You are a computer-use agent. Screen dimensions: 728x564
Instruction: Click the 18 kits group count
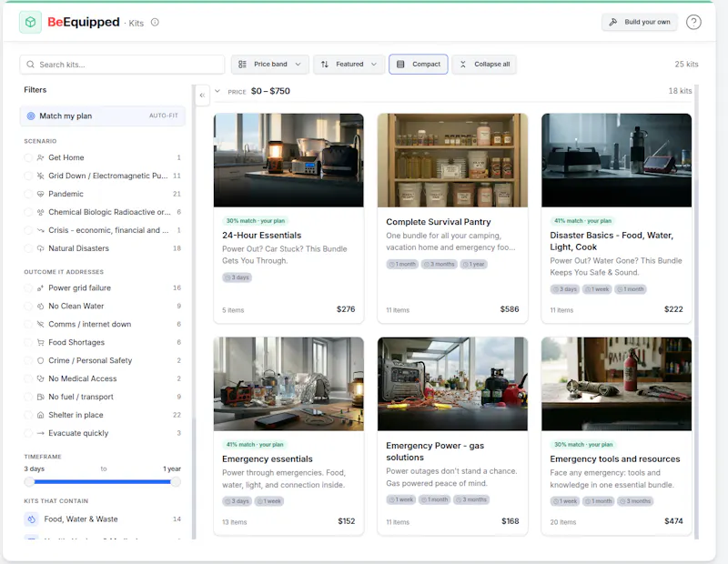680,91
